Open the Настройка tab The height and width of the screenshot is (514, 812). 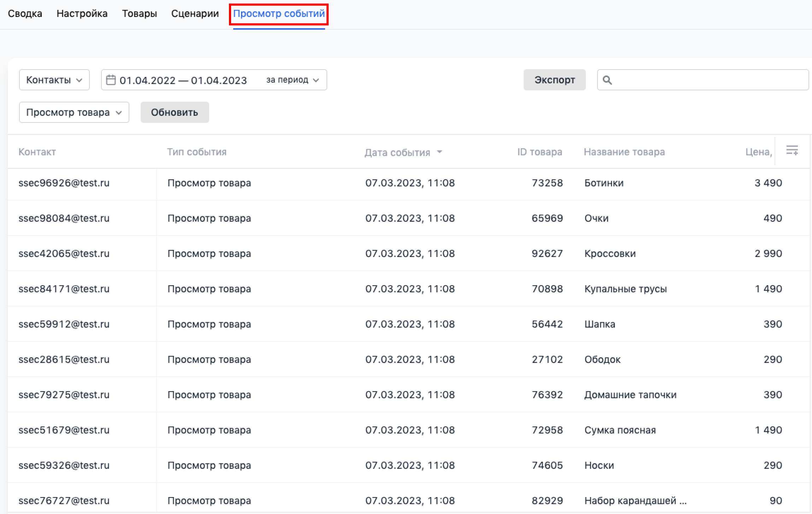tap(82, 14)
